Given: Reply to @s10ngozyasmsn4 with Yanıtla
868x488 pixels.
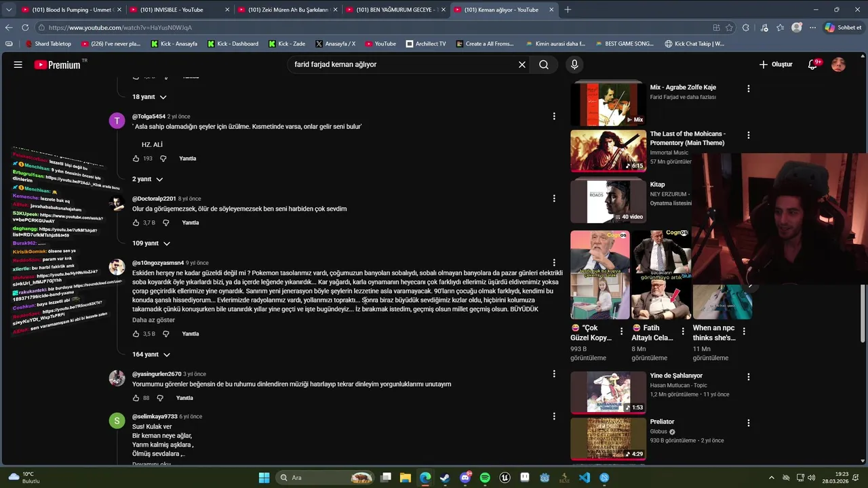Looking at the screenshot, I should coord(191,333).
